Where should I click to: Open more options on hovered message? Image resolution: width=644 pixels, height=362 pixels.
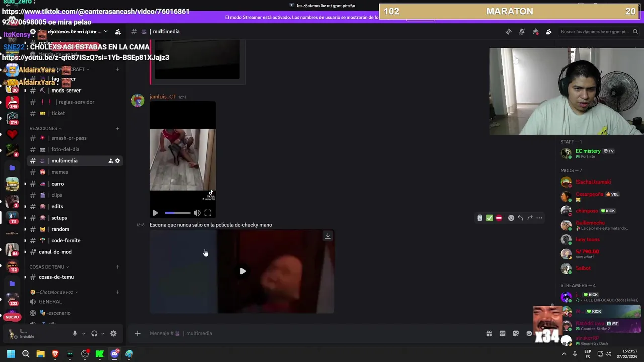point(539,218)
